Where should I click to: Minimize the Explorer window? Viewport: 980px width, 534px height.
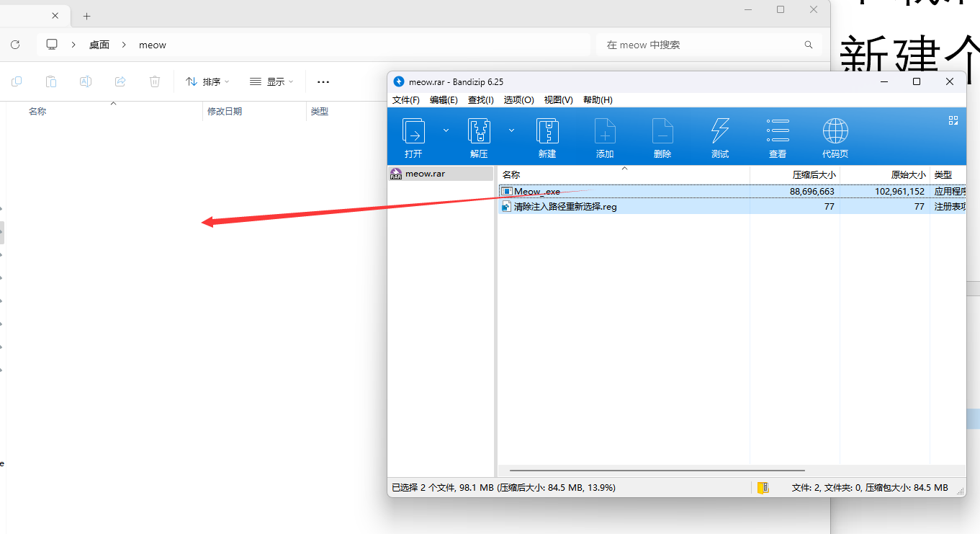(747, 9)
